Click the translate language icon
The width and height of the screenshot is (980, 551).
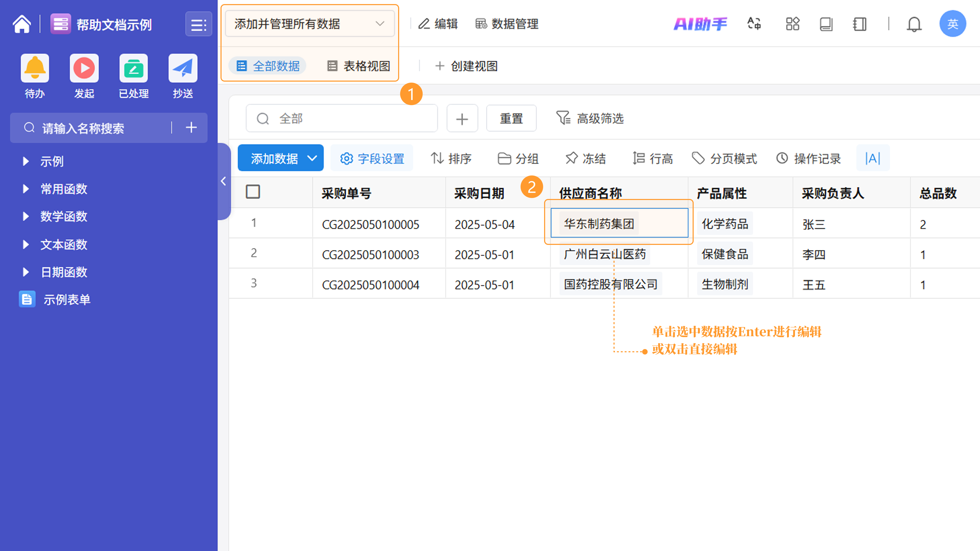click(x=754, y=23)
